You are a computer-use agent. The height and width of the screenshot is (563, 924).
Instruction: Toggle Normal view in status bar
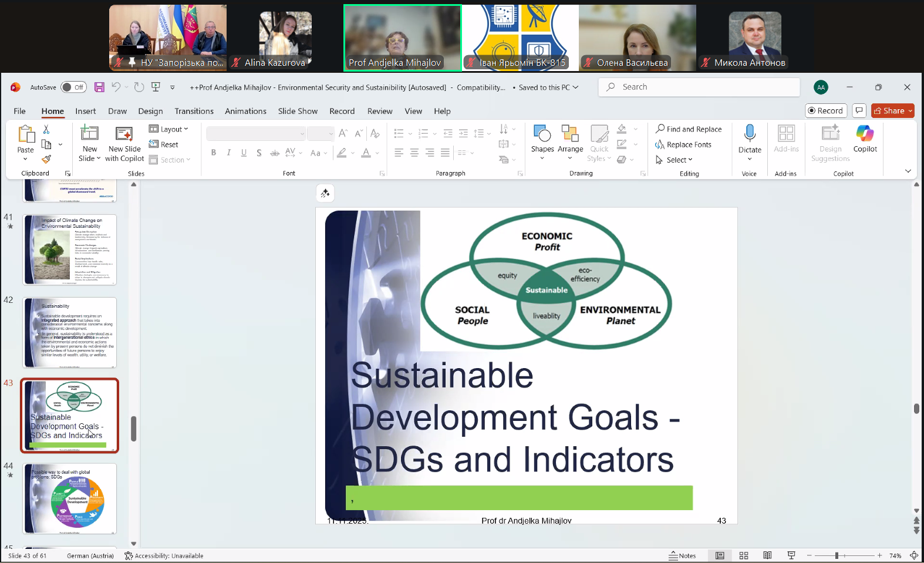click(720, 555)
